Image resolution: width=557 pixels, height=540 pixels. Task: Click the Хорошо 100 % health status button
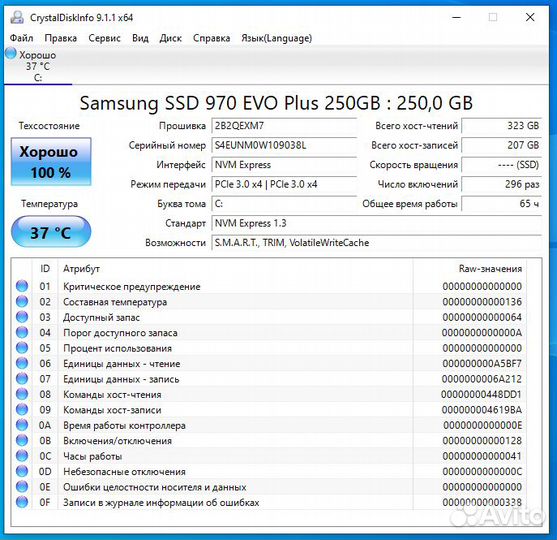pyautogui.click(x=51, y=162)
